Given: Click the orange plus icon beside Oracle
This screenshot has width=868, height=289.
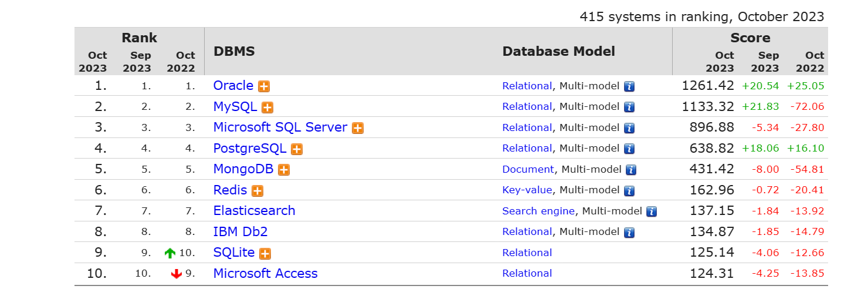Looking at the screenshot, I should pos(264,86).
